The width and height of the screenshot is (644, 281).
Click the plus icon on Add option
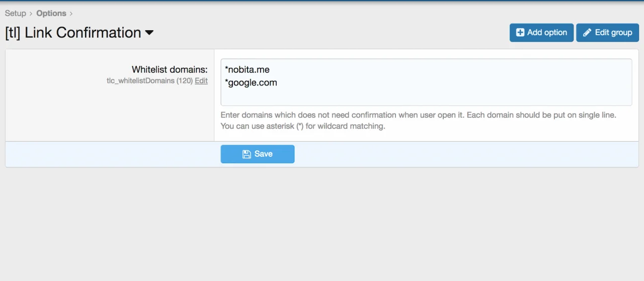pos(520,33)
